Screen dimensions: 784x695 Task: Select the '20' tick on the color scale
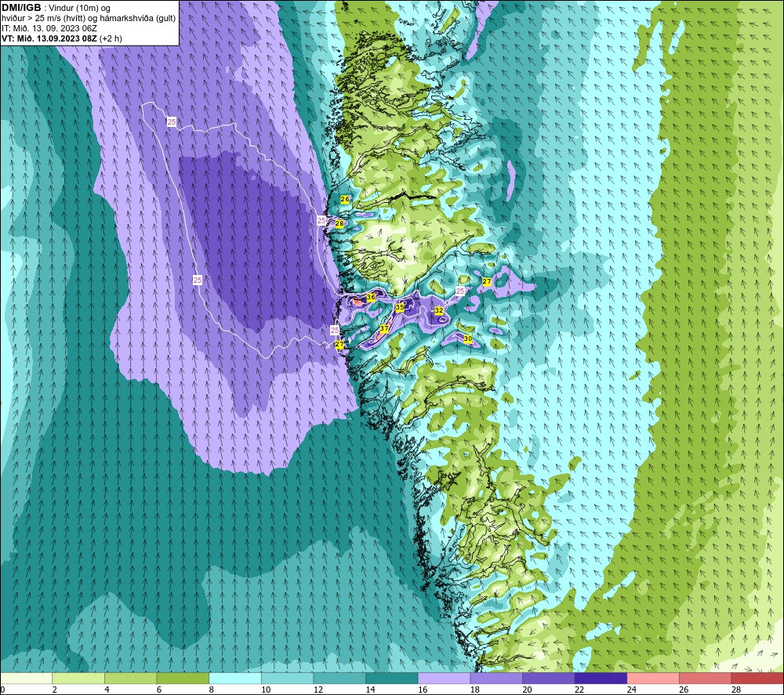point(527,690)
